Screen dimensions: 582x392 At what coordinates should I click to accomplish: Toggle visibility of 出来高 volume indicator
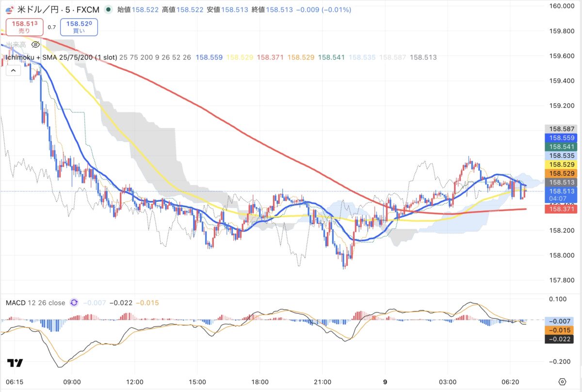[x=35, y=44]
